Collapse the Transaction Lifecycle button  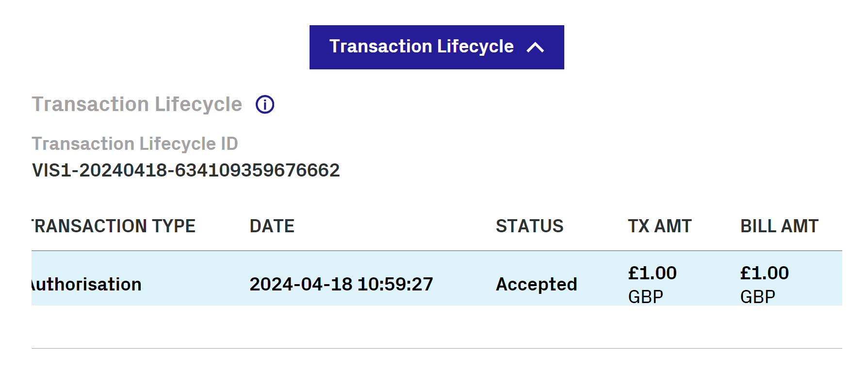pos(437,47)
